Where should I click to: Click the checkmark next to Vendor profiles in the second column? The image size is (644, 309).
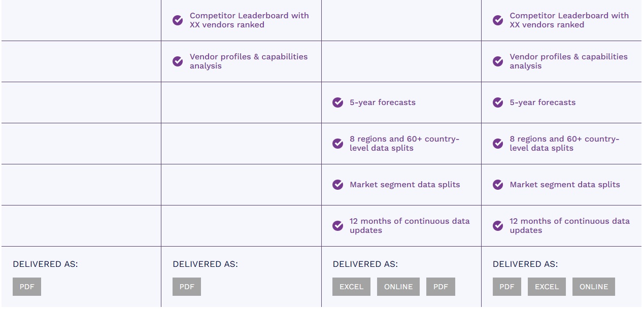178,61
